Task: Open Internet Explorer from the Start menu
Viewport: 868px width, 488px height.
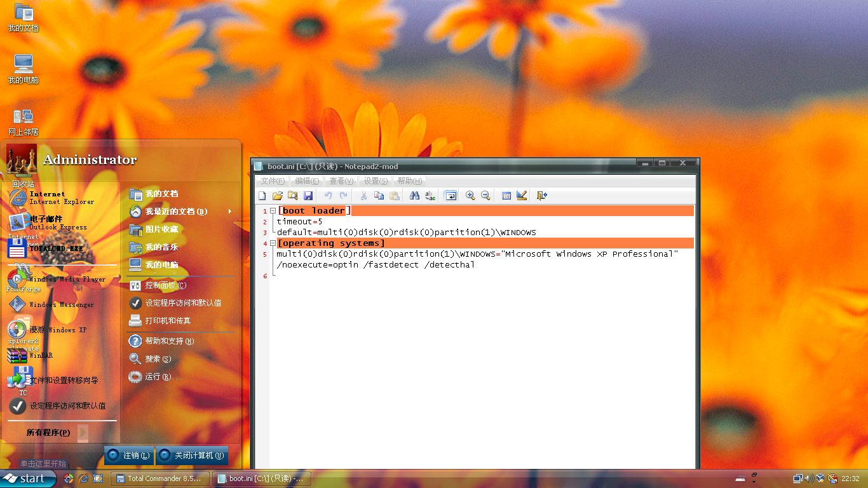Action: (x=61, y=198)
